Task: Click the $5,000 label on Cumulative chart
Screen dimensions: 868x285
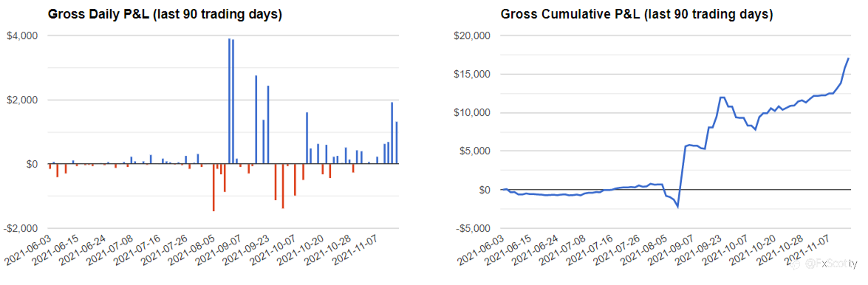Action: (x=475, y=151)
